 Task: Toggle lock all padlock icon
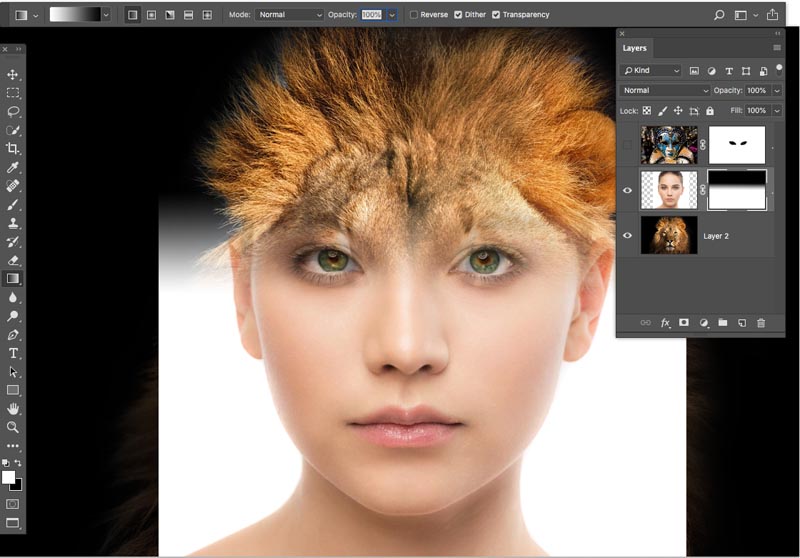[710, 111]
